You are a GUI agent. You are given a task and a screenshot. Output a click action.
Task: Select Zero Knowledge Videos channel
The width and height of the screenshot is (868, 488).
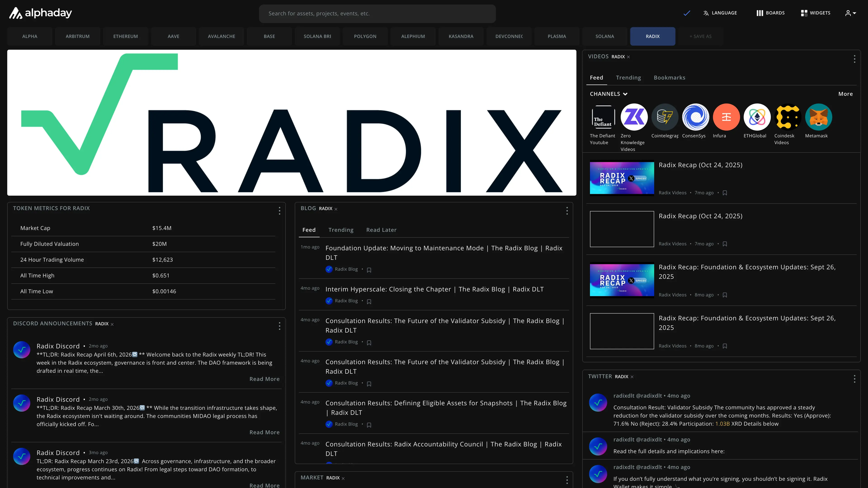click(x=634, y=117)
